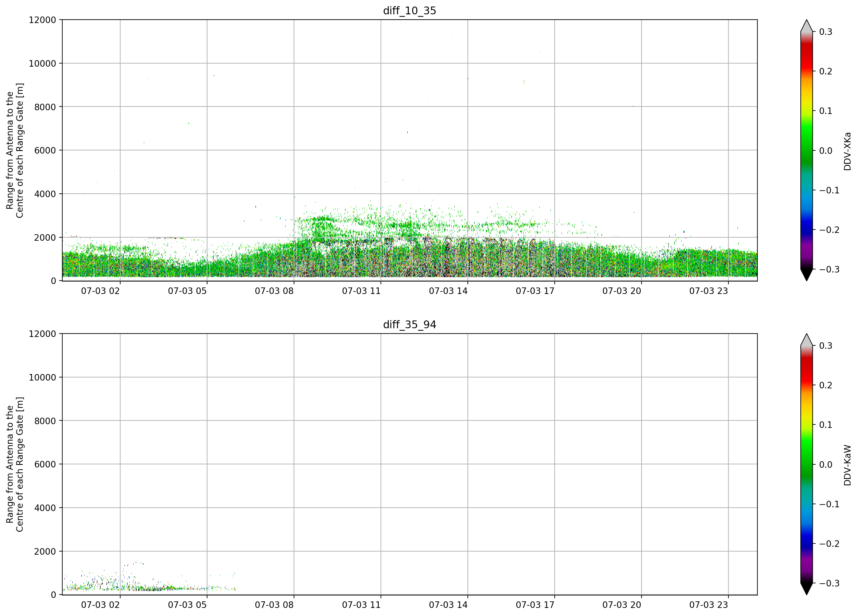Click the 2000 y-tick in diff_10_35 plot
The image size is (858, 616).
[45, 237]
